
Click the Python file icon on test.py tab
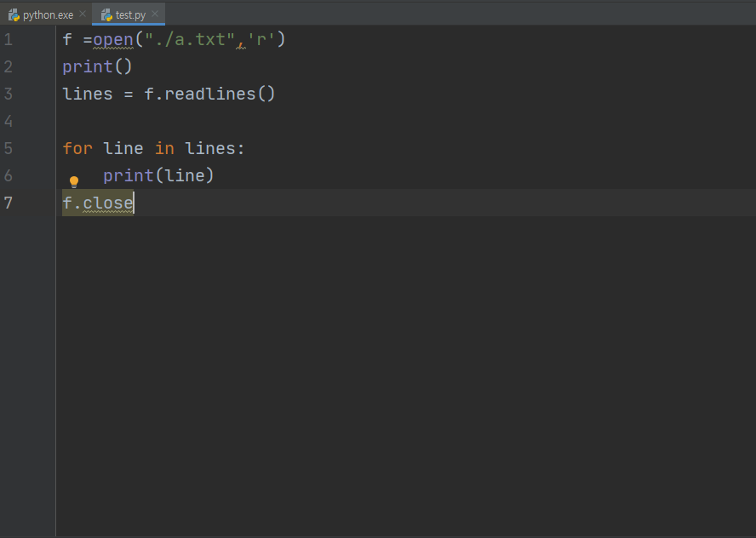[106, 15]
